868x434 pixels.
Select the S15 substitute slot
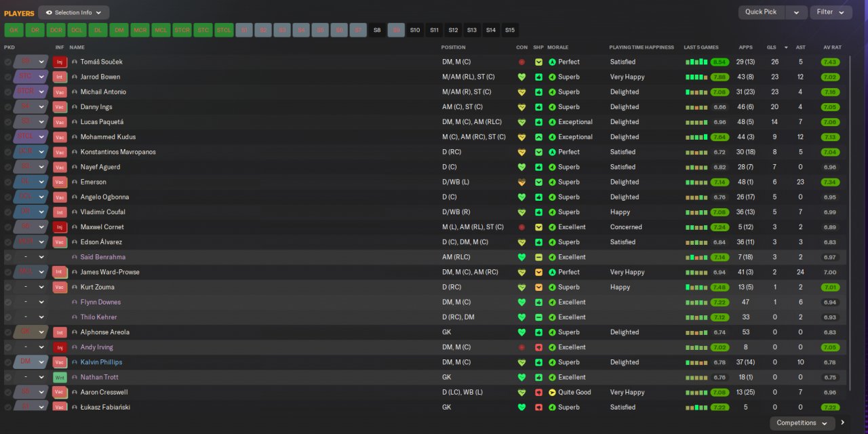click(x=510, y=30)
